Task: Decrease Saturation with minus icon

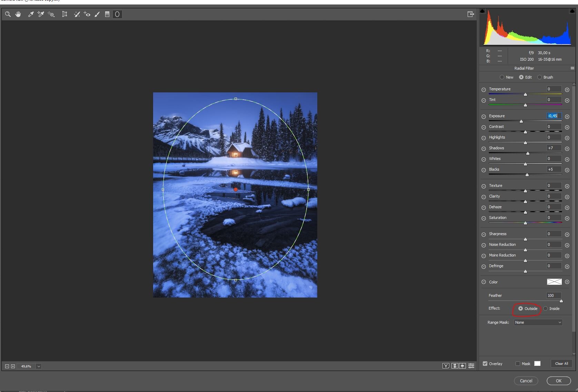Action: pyautogui.click(x=484, y=218)
